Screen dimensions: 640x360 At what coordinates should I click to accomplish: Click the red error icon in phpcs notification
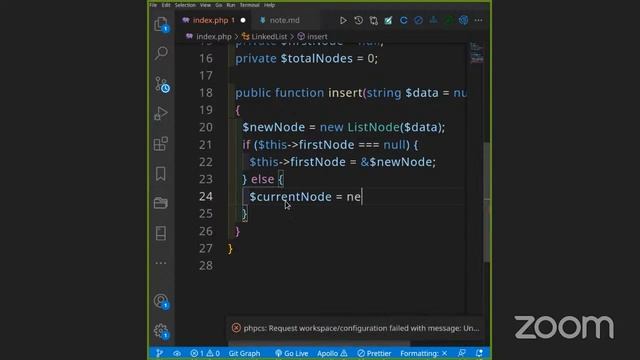(x=236, y=328)
